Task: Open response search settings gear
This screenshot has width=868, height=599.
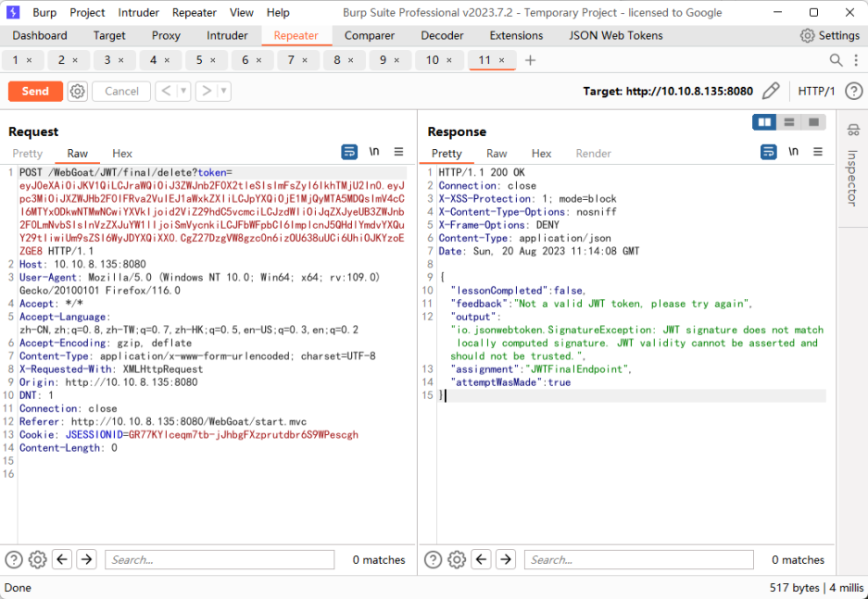Action: (457, 560)
